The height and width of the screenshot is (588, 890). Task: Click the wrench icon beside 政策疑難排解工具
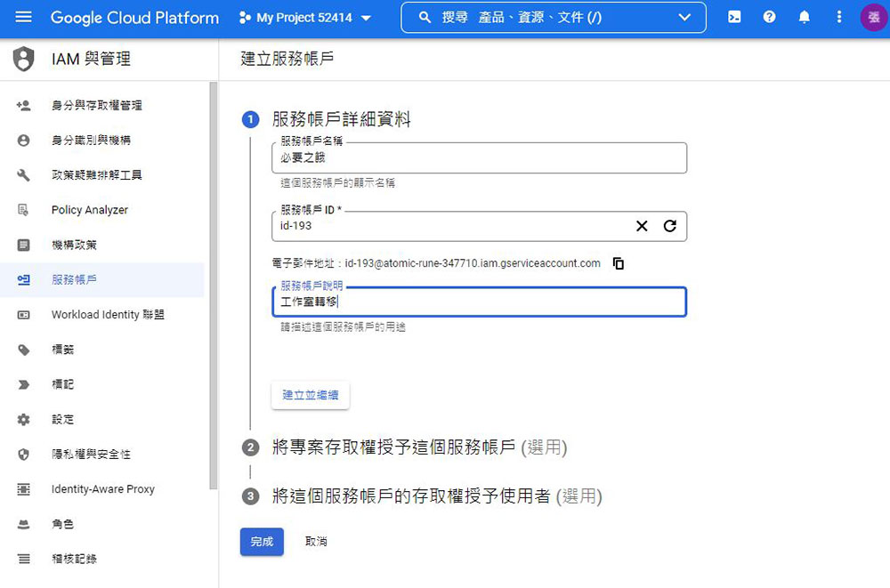(23, 175)
